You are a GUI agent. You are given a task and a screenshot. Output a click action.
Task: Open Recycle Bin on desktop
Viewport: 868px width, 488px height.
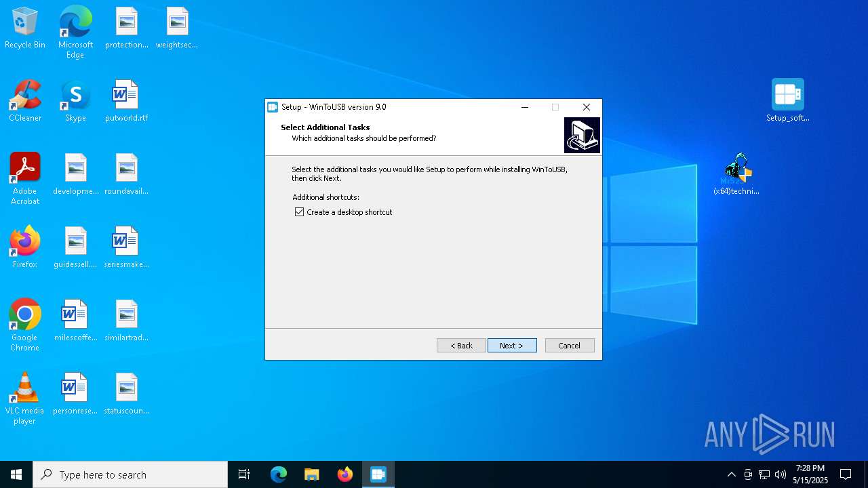tap(25, 28)
